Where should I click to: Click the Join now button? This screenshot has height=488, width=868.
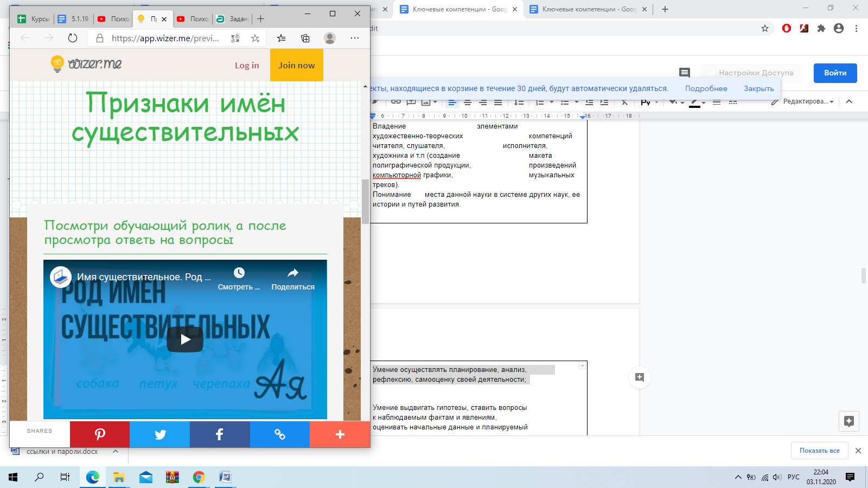click(296, 65)
